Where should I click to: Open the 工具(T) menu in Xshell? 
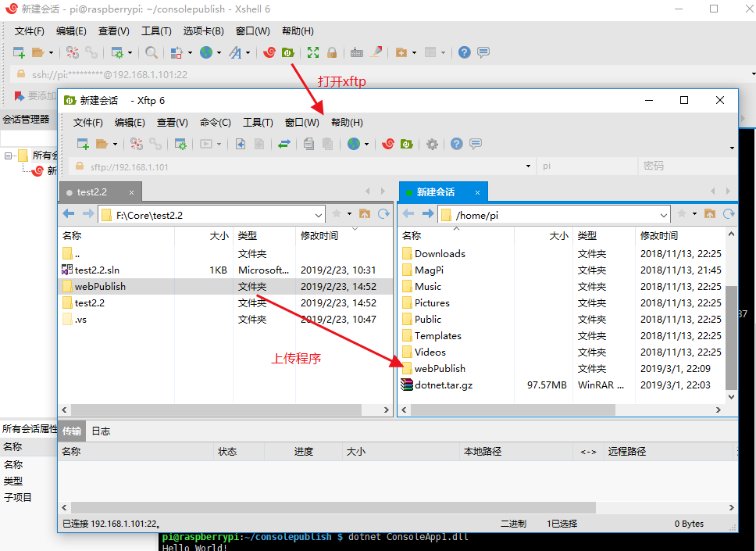[x=156, y=31]
